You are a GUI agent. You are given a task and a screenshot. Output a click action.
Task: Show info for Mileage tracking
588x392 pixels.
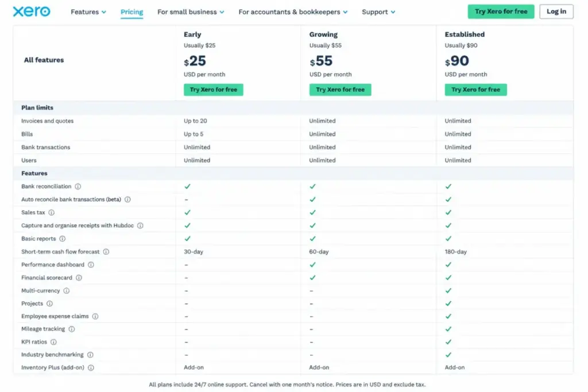tap(72, 329)
